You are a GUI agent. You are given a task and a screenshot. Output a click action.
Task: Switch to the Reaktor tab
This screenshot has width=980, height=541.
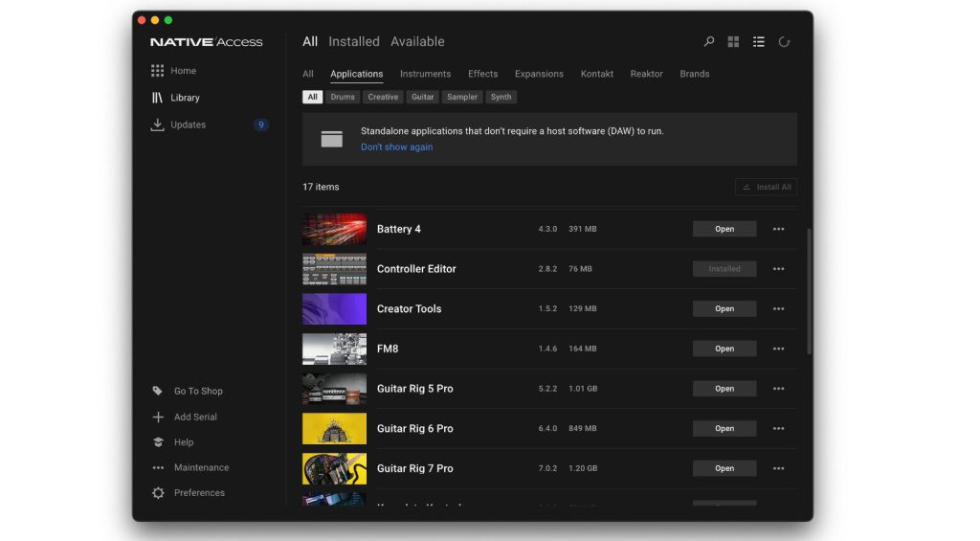coord(646,74)
